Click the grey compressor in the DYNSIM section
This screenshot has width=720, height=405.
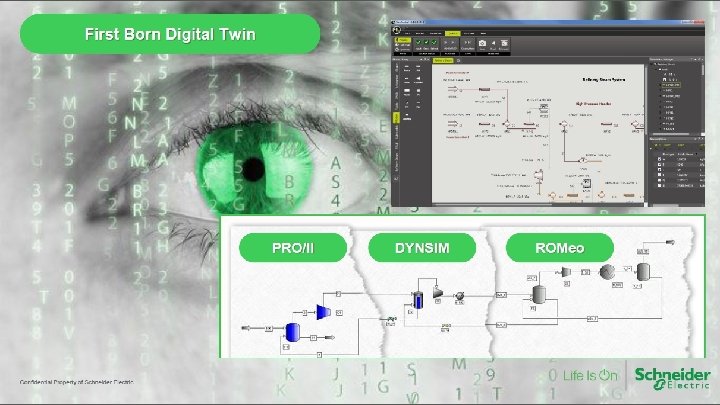pos(438,292)
